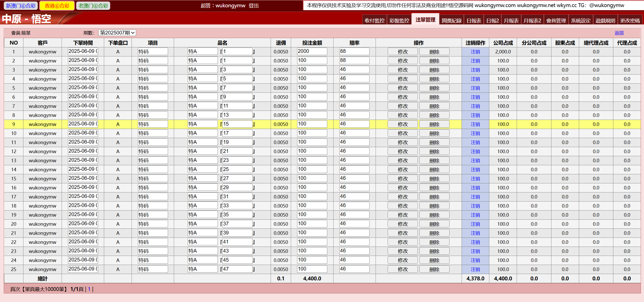Screen dimensions: 644x302
Task: Click 注销 link in row 4
Action: (x=475, y=79)
